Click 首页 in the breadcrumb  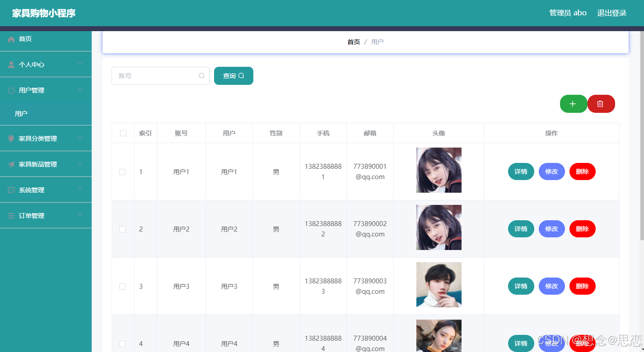(354, 42)
